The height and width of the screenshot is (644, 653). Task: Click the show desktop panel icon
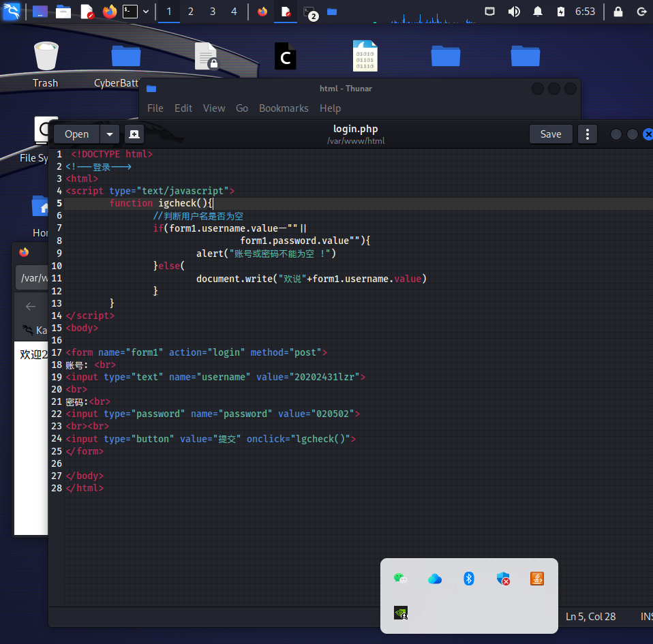coord(40,12)
